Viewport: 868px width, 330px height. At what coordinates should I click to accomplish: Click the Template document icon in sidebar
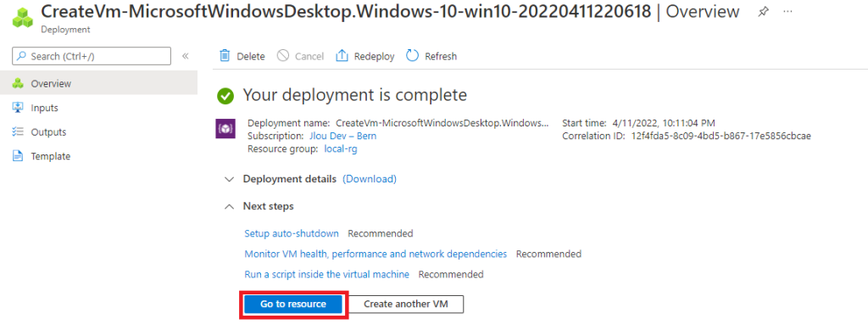(18, 156)
